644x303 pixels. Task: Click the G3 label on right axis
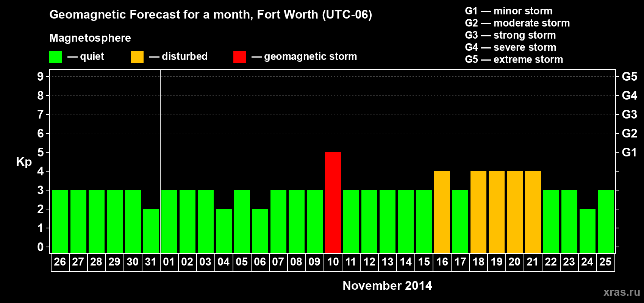[629, 114]
